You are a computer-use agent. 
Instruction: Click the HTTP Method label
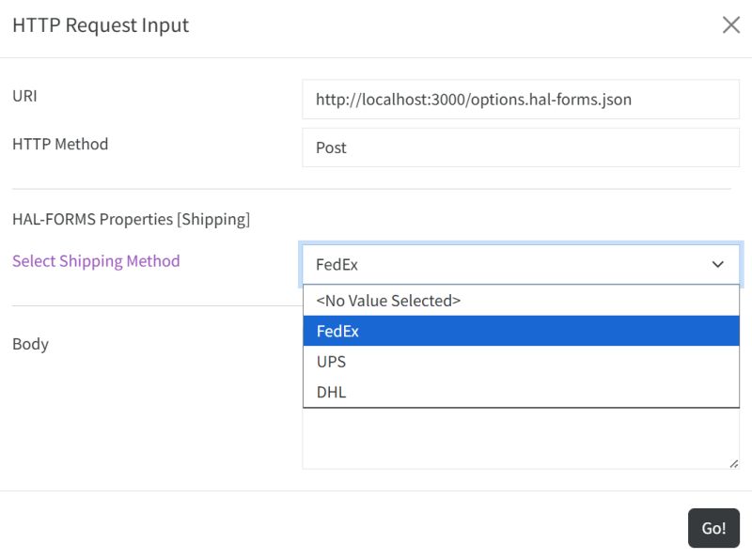60,144
